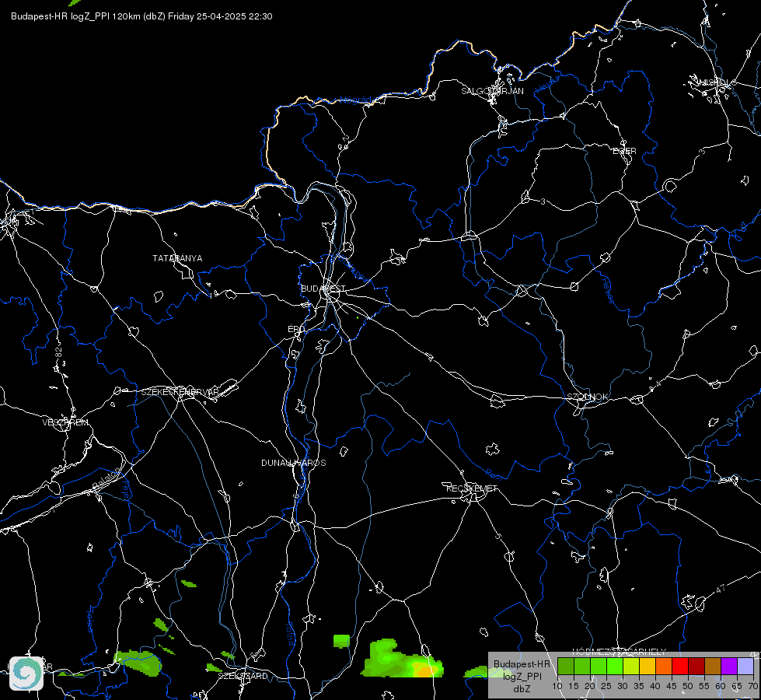Click the green radar echo west of SZEKSZARD

138,663
